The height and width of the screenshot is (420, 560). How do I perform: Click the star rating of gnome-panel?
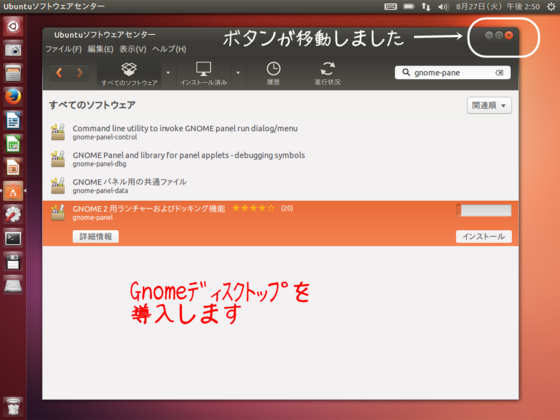[253, 208]
